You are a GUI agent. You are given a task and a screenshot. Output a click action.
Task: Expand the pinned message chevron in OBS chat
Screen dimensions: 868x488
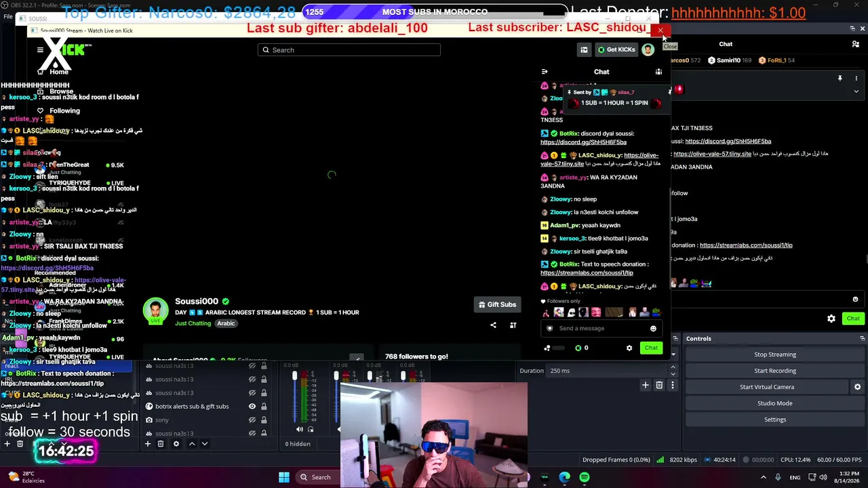856,91
